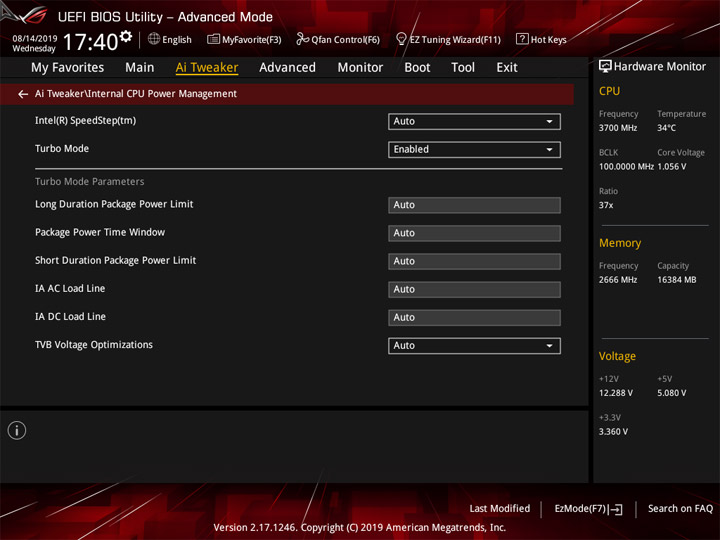Image resolution: width=720 pixels, height=540 pixels.
Task: Click the MyFavorite list icon
Action: [x=213, y=39]
